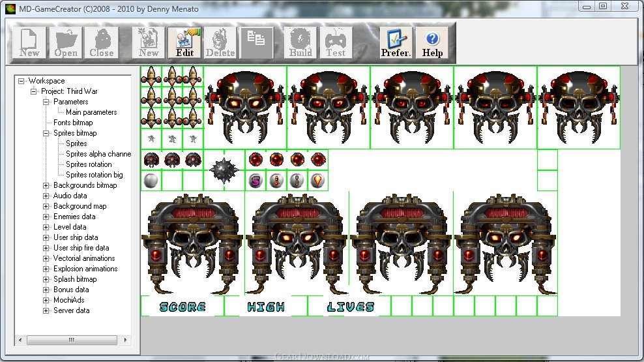Select the Audio data label

tap(70, 196)
